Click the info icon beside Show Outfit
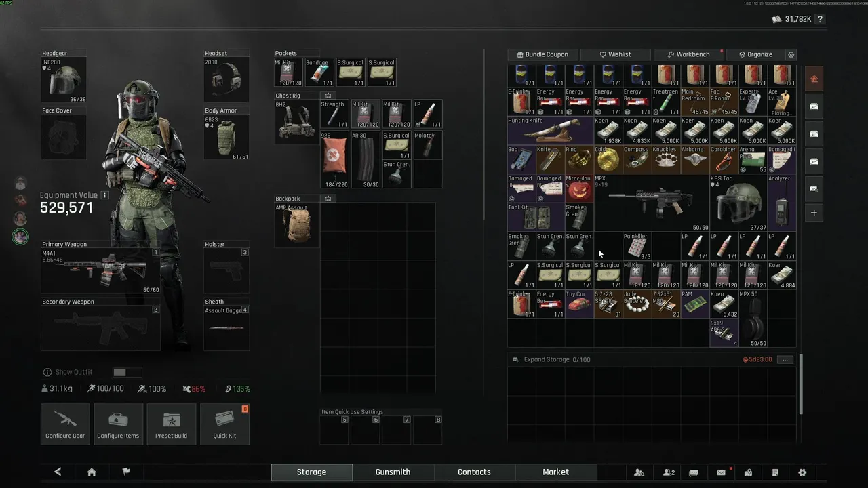The width and height of the screenshot is (868, 488). (x=47, y=372)
